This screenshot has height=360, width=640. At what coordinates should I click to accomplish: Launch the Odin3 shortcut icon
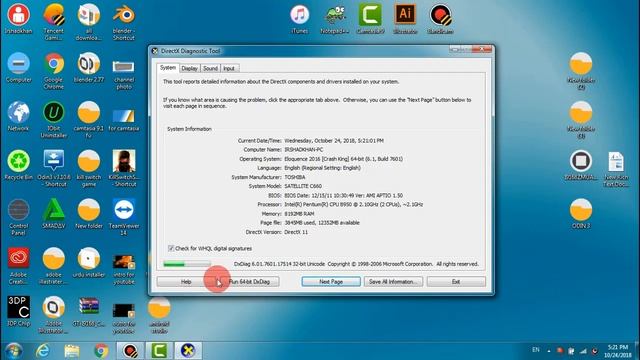click(x=53, y=168)
